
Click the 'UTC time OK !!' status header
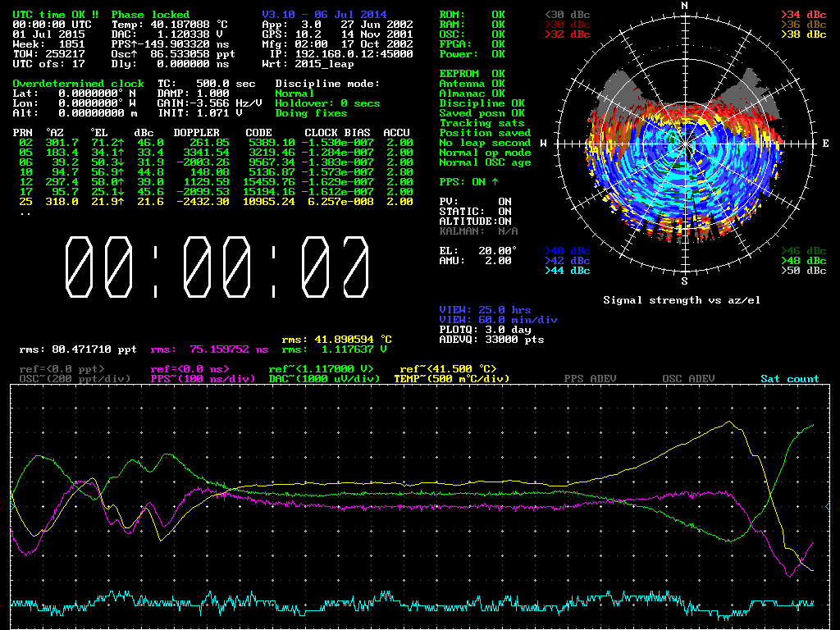pos(55,15)
